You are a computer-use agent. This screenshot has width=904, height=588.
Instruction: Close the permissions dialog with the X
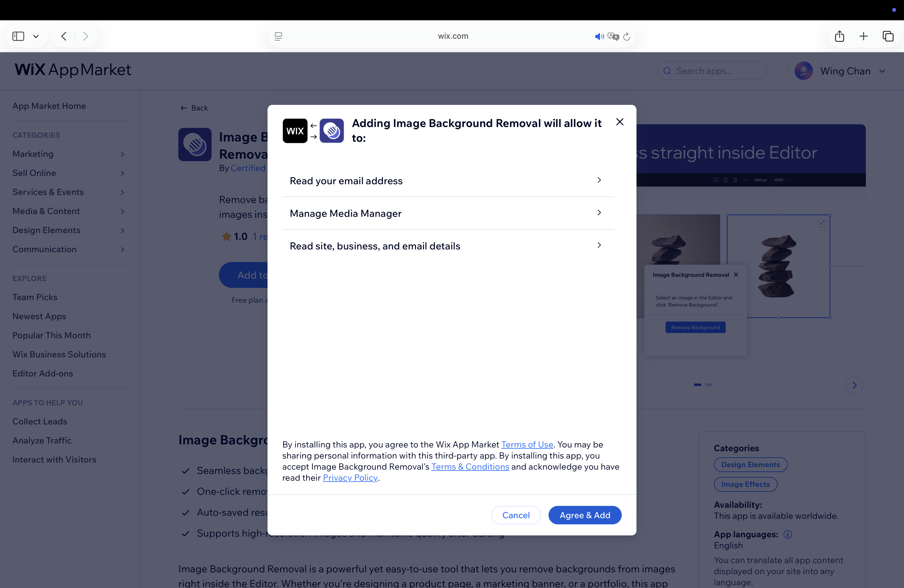click(620, 122)
